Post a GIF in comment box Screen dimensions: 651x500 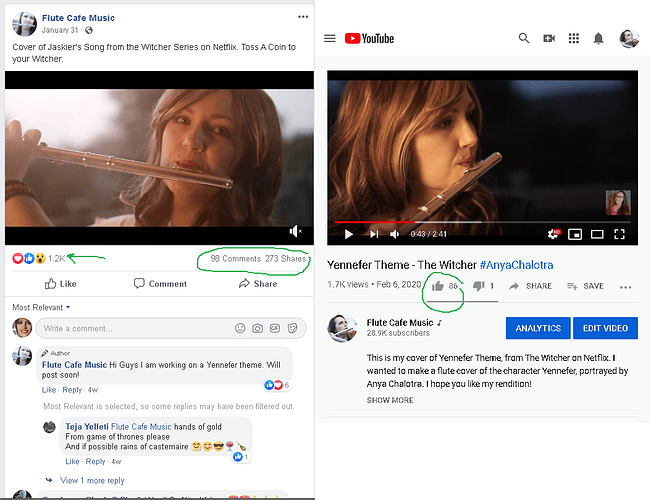coord(275,328)
